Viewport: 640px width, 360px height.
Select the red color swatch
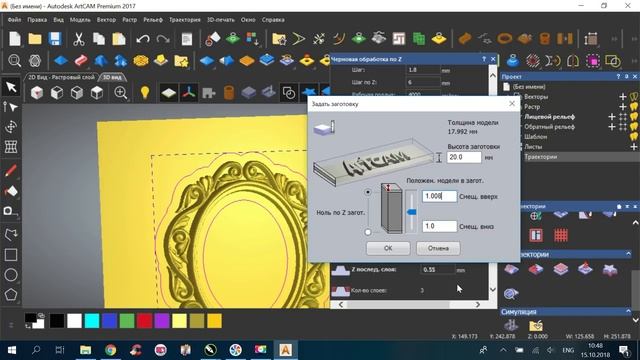point(144,321)
